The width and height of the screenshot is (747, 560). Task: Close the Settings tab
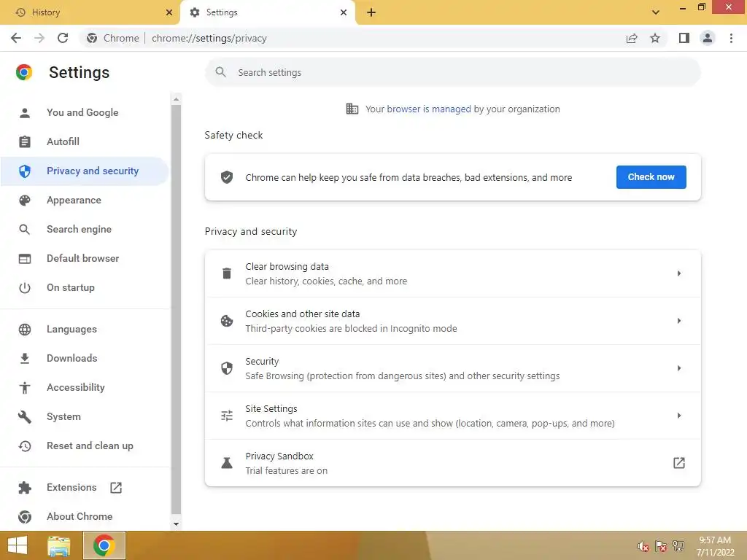point(344,12)
